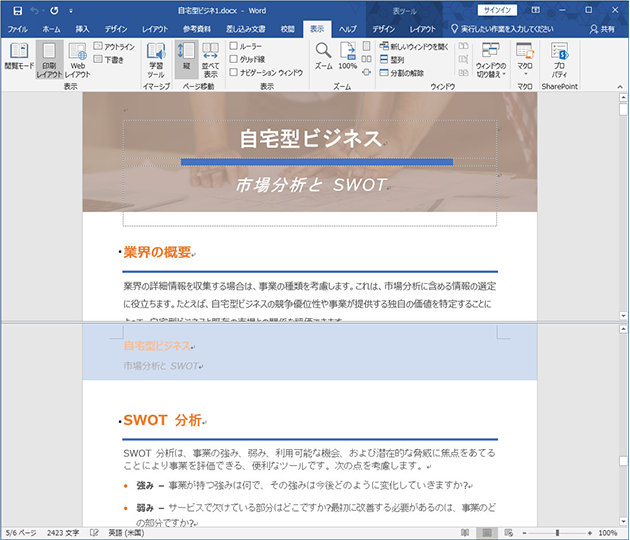The image size is (630, 540).
Task: Open the レイアウト tab next to 参考資料
Action: pyautogui.click(x=155, y=29)
